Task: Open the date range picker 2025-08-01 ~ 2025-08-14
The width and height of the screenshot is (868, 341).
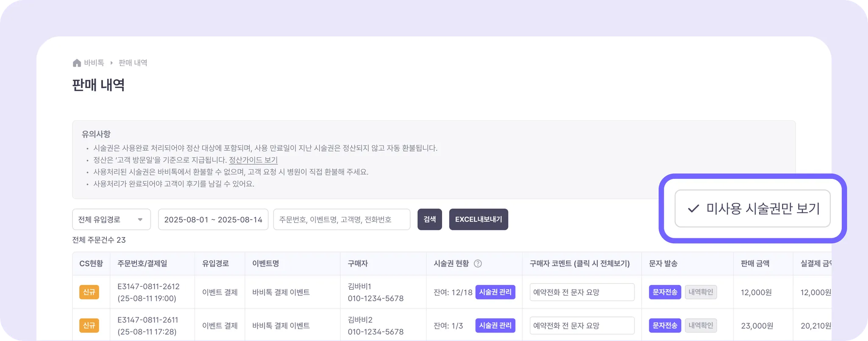Action: [213, 219]
